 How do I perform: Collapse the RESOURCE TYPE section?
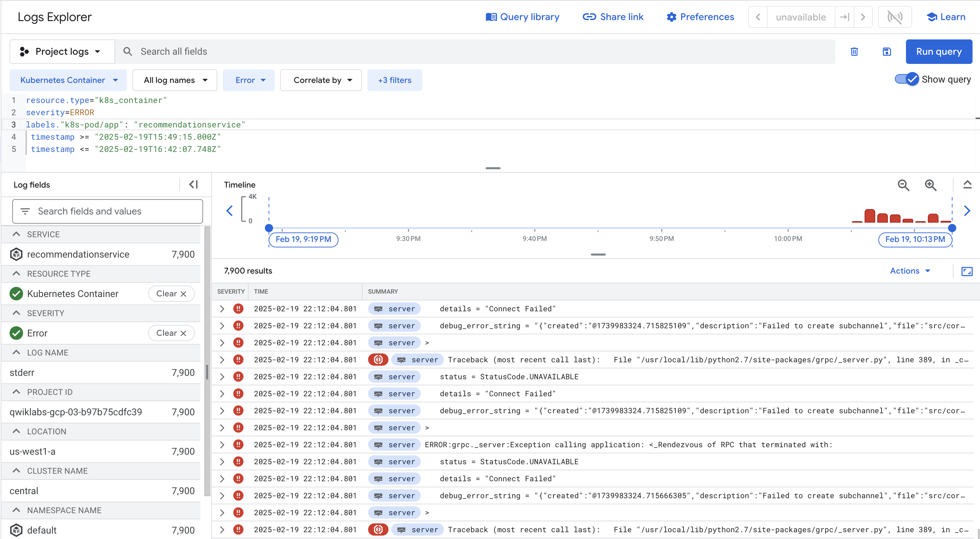tap(16, 274)
